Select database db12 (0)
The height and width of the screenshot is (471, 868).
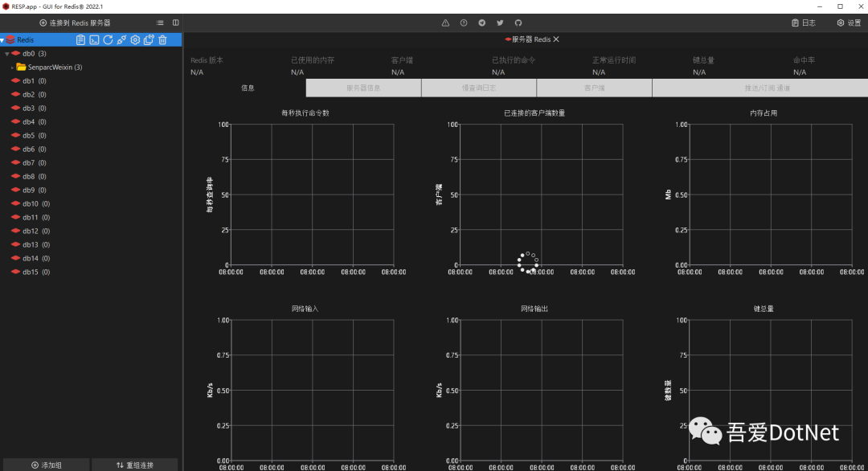[x=36, y=231]
